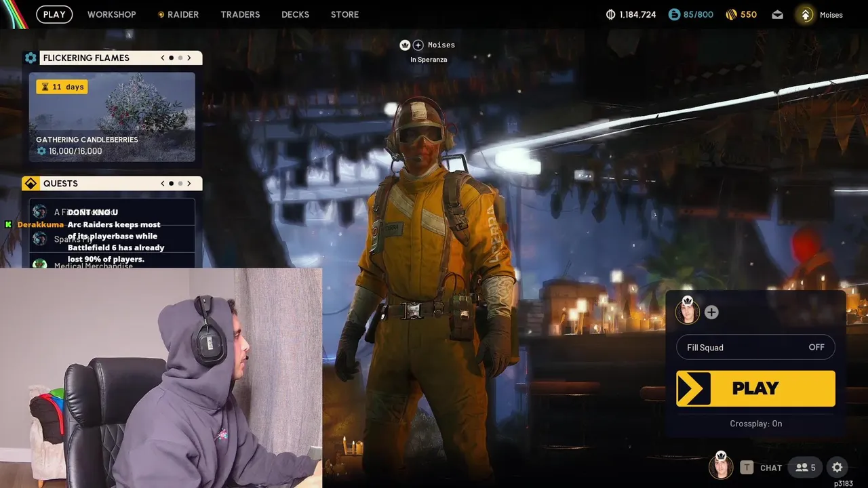Viewport: 868px width, 488px height.
Task: Click the crown leader icon above character
Action: click(x=405, y=45)
